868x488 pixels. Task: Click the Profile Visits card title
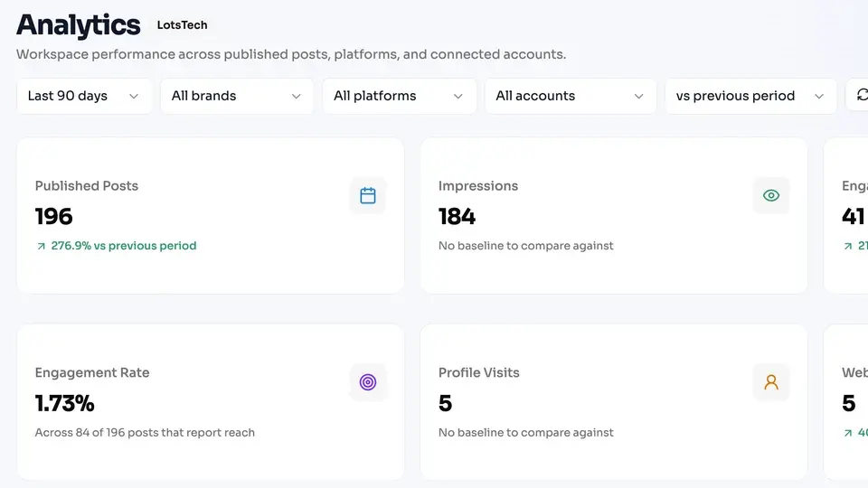479,373
